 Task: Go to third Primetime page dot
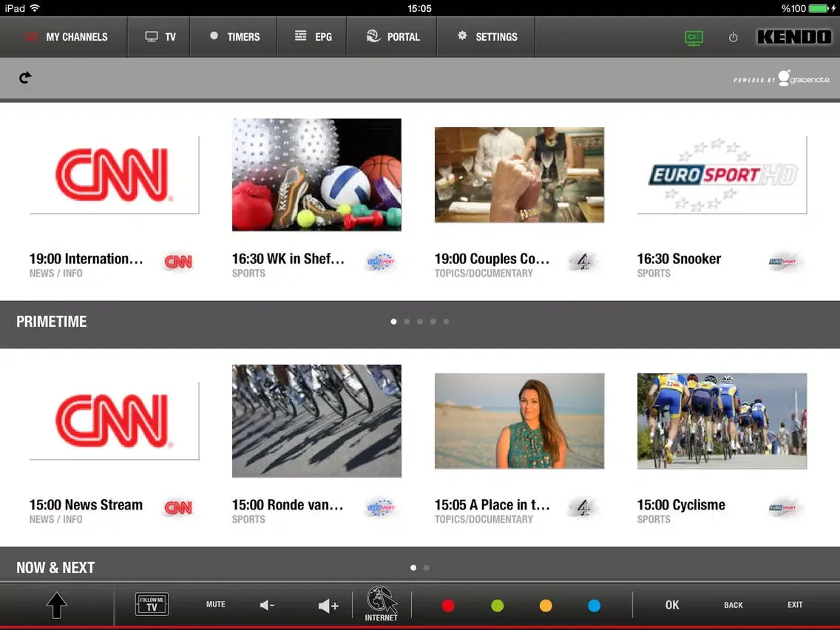[420, 322]
